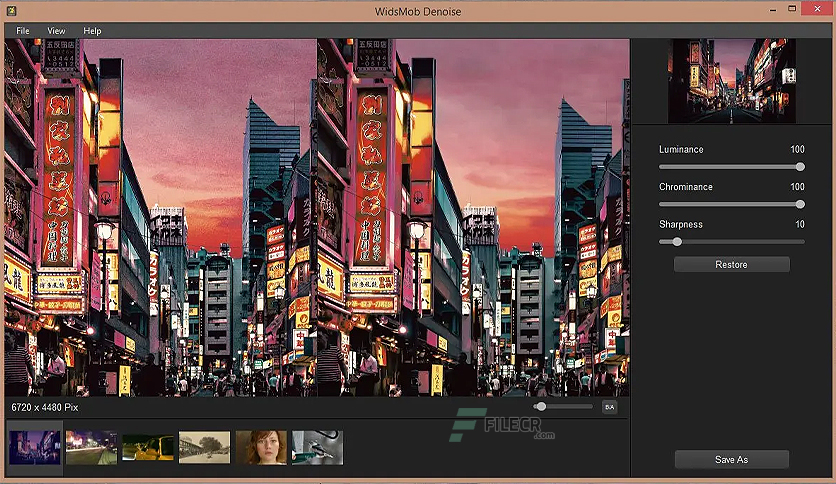
Task: Click the WidsMob app icon in title bar
Action: (x=11, y=10)
